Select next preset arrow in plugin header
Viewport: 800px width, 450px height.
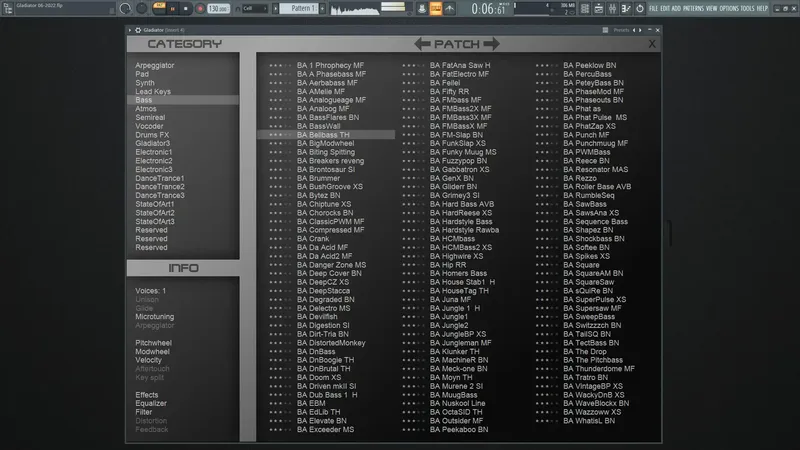tap(640, 30)
